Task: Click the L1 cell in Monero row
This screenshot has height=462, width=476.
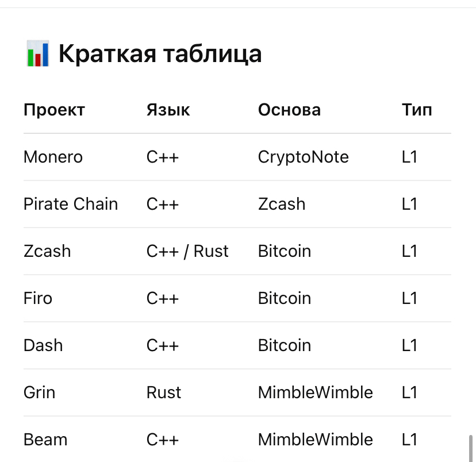Action: point(409,157)
